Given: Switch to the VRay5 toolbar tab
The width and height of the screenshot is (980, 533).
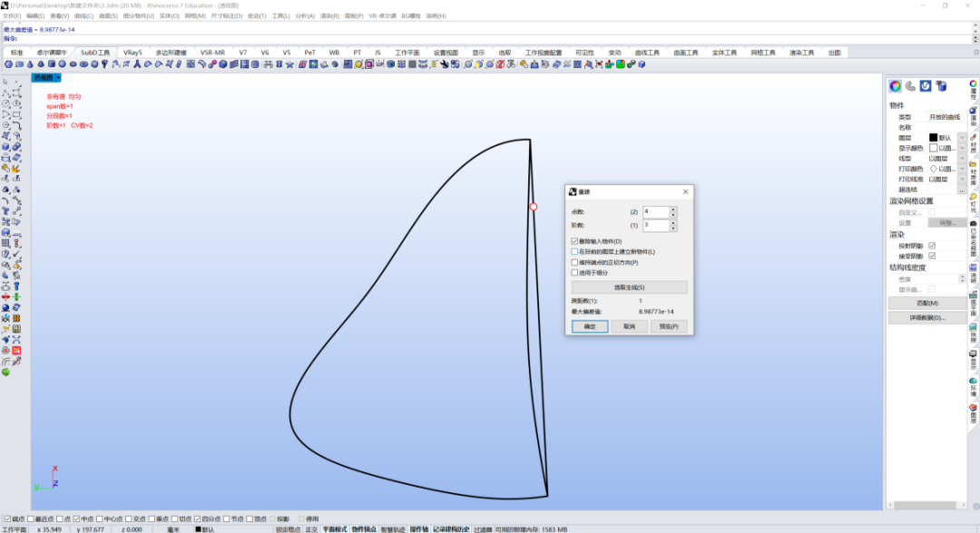Looking at the screenshot, I should [132, 53].
